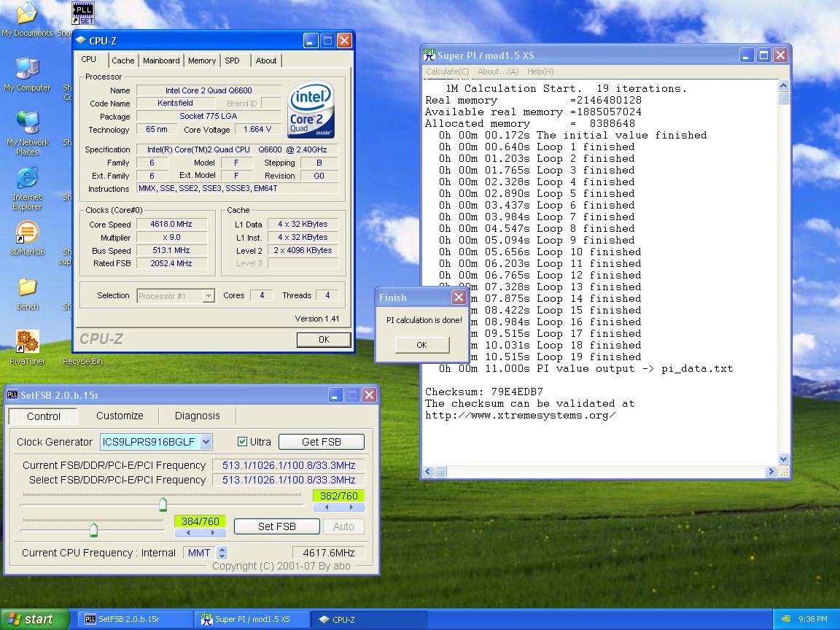Image resolution: width=840 pixels, height=630 pixels.
Task: Switch to Super PI taskbar button
Action: tap(252, 619)
